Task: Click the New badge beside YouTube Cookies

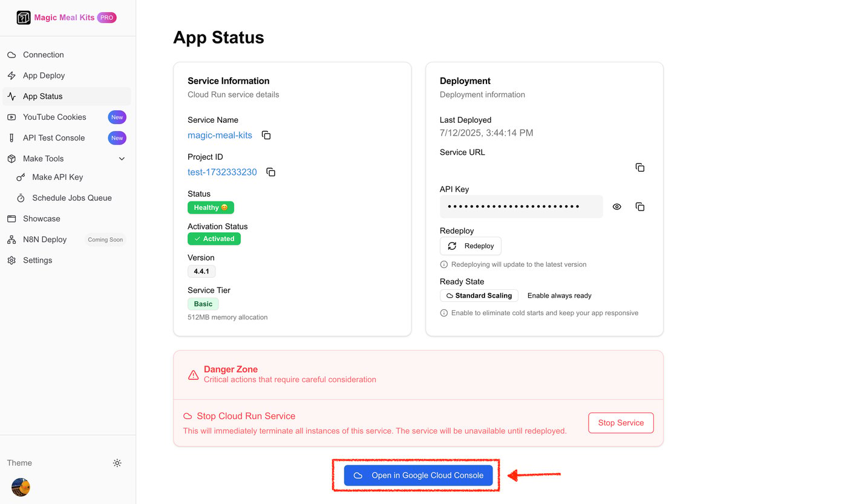Action: click(x=117, y=117)
